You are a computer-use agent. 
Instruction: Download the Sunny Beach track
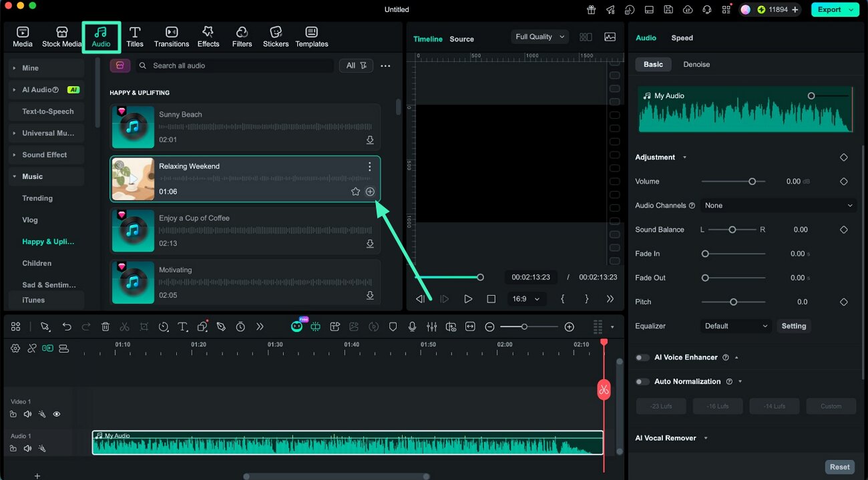(370, 140)
